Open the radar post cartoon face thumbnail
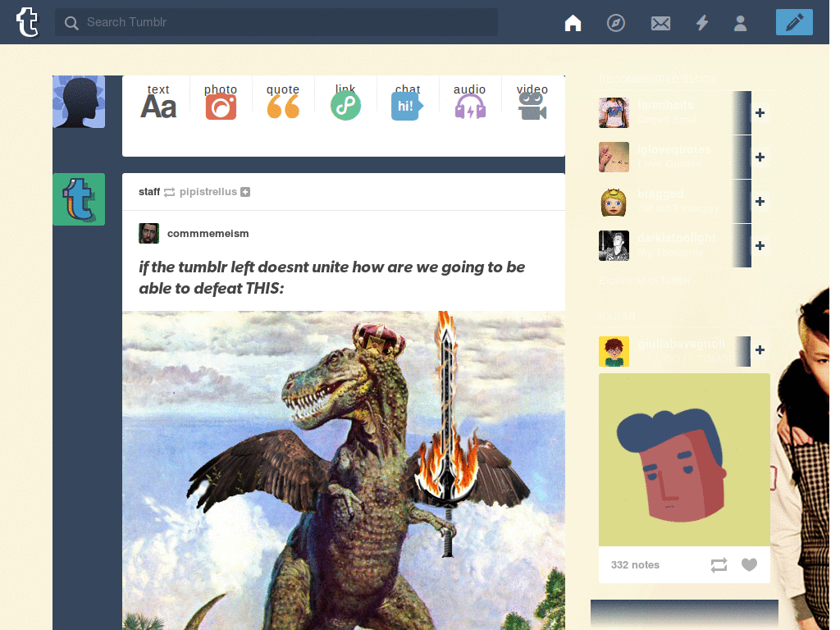The image size is (840, 630). (684, 459)
